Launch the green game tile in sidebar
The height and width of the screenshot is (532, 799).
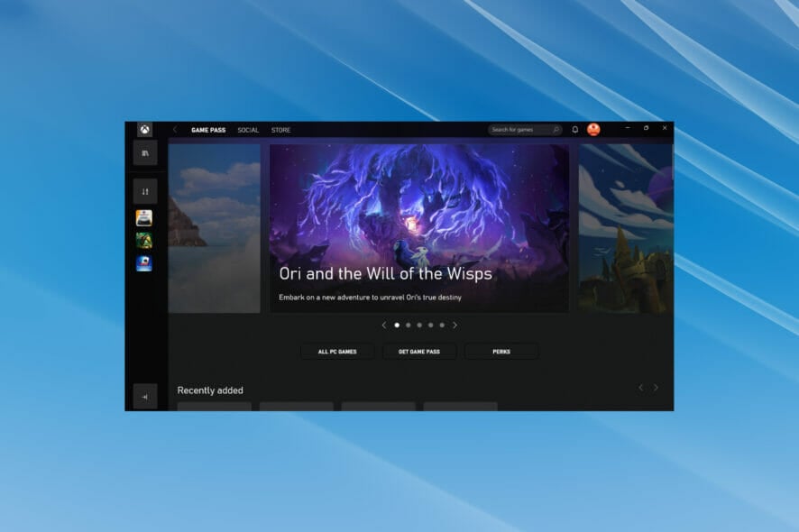pos(144,240)
